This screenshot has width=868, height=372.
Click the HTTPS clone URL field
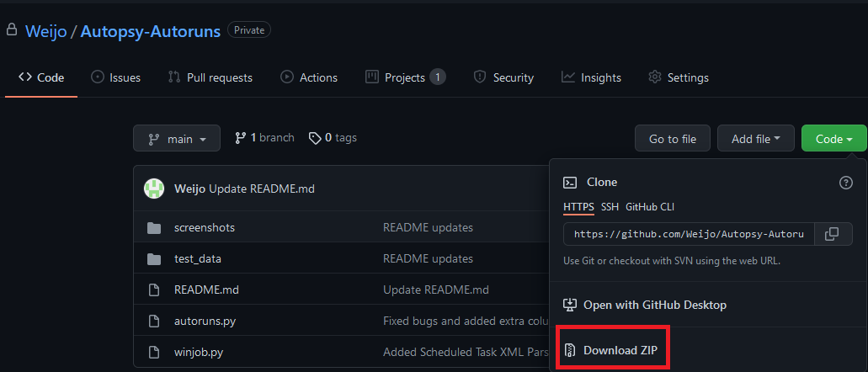point(689,234)
